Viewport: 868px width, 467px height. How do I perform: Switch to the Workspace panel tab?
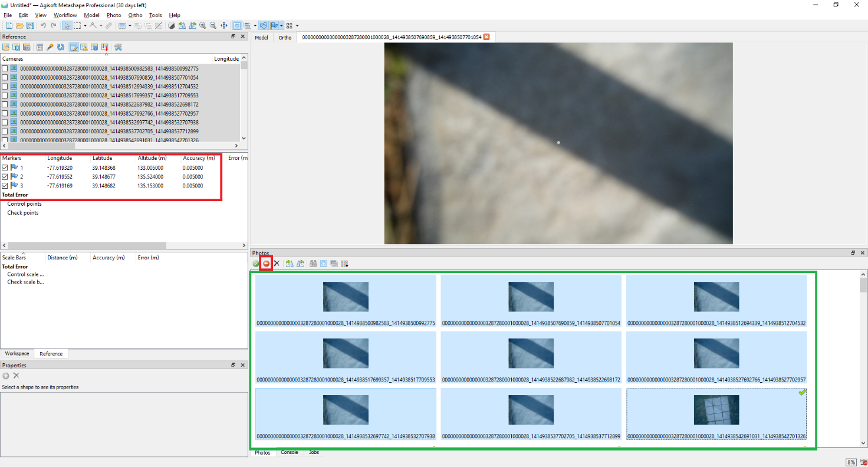click(17, 353)
